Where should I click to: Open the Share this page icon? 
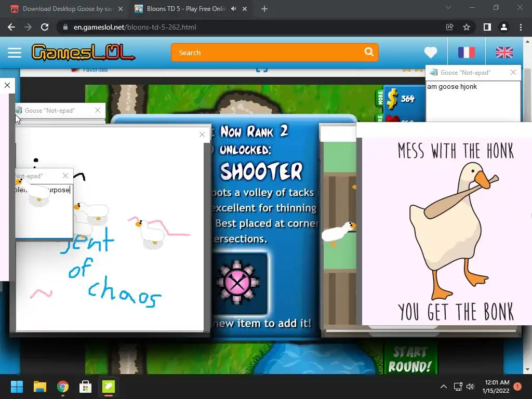[449, 27]
